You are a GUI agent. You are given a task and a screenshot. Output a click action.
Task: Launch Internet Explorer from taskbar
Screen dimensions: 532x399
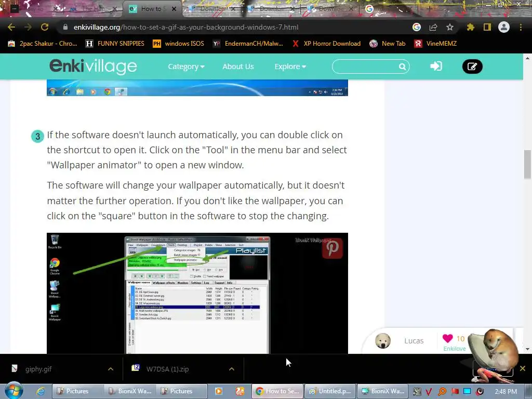(41, 391)
